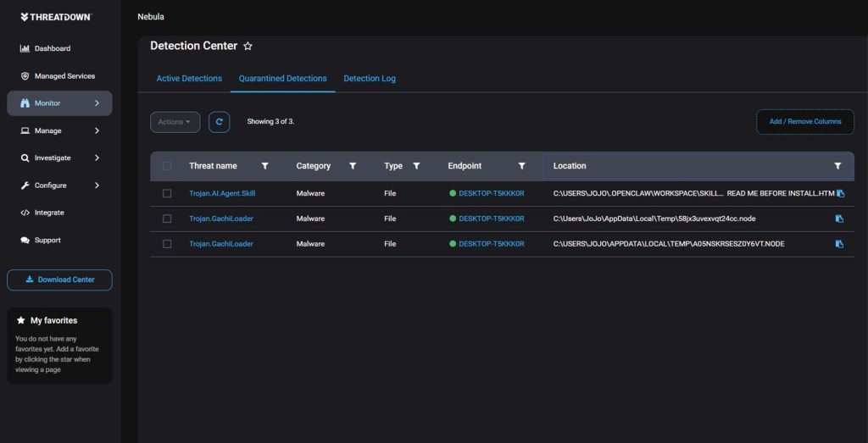Image resolution: width=868 pixels, height=443 pixels.
Task: Click the Support chat bubbles icon
Action: (x=25, y=241)
